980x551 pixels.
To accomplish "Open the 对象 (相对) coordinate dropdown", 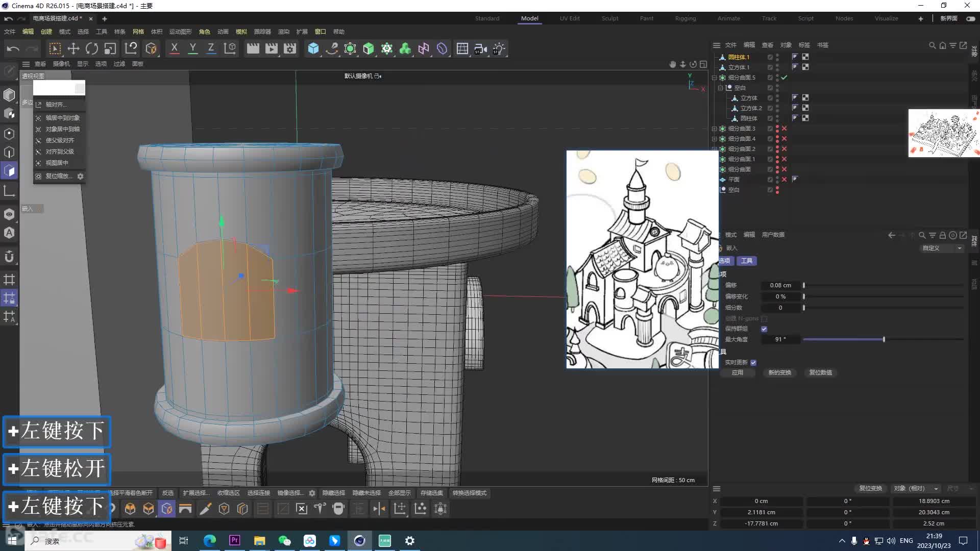I will pos(916,489).
